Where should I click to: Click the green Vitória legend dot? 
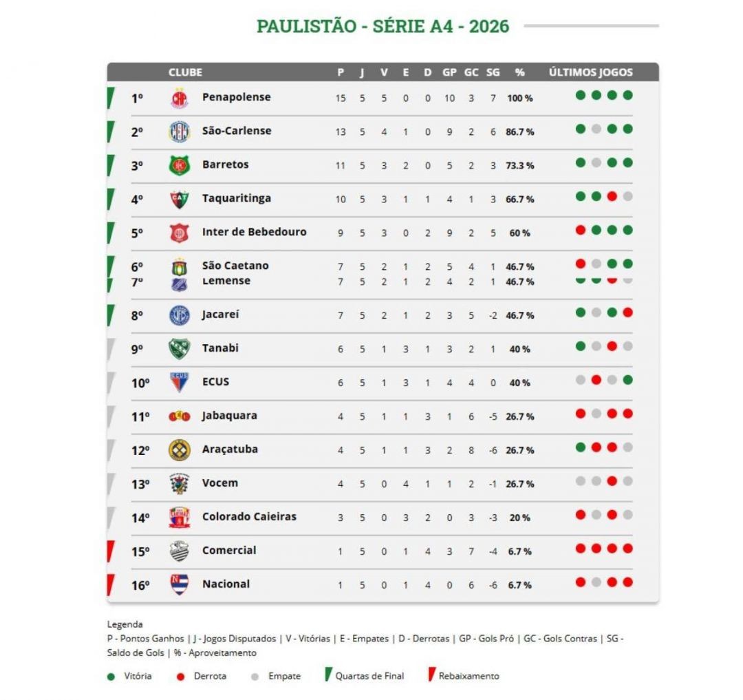(111, 677)
